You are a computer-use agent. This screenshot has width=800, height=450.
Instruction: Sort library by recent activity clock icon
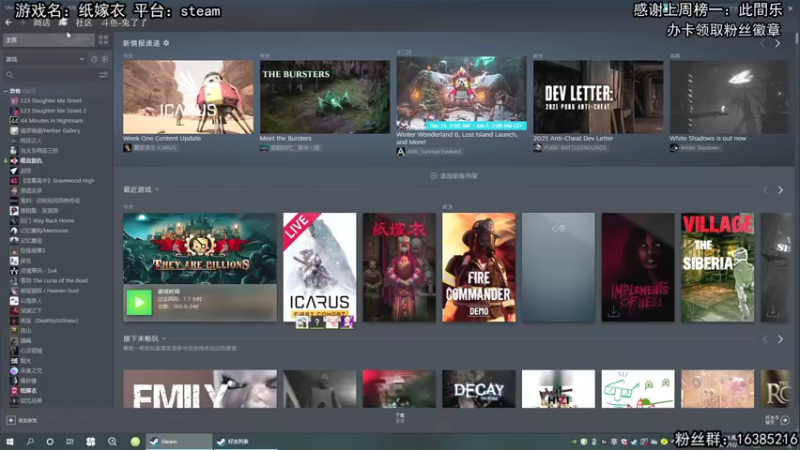click(94, 59)
